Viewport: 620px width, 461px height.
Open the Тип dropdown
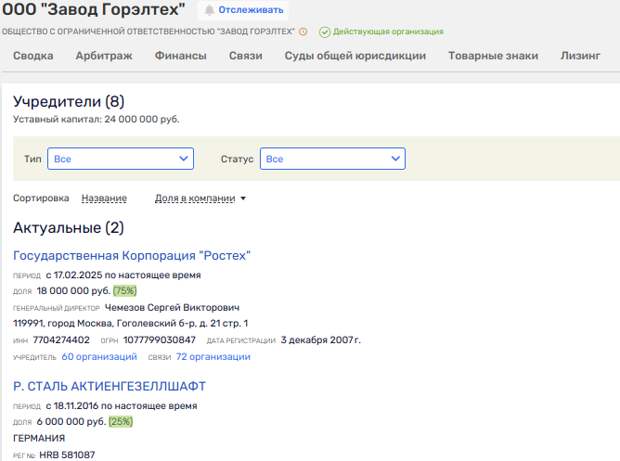click(x=120, y=159)
